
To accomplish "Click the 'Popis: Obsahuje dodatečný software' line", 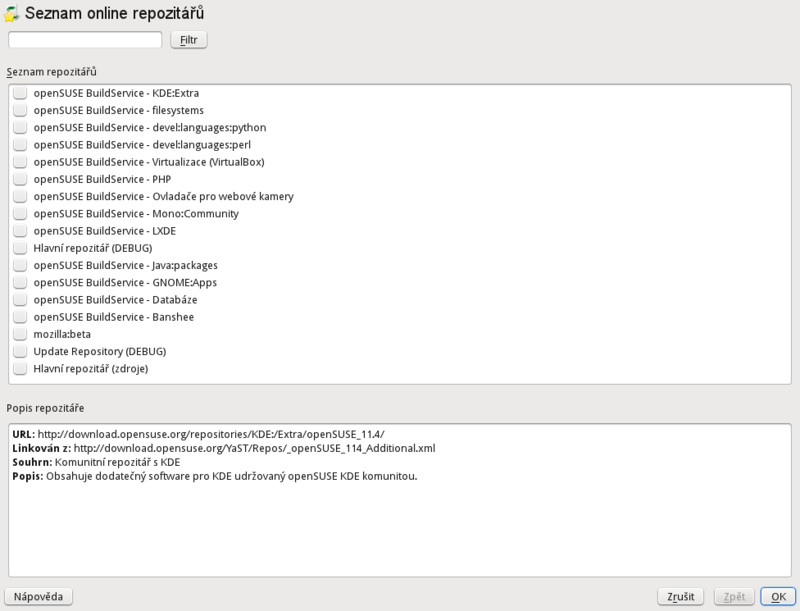I will (x=215, y=476).
